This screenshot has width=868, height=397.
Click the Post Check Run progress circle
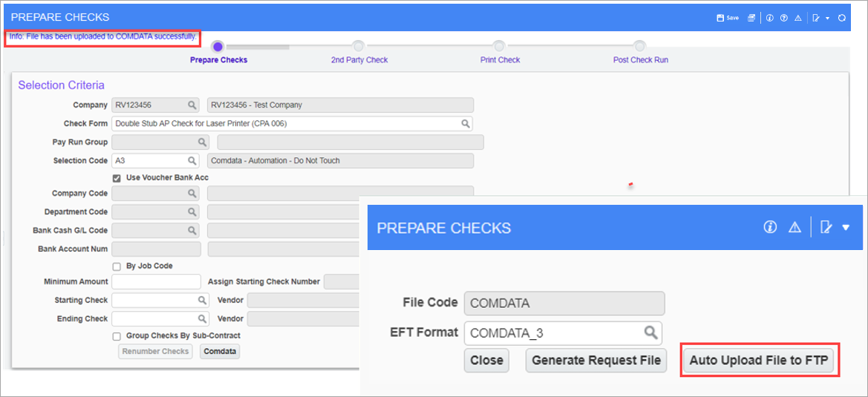point(640,47)
